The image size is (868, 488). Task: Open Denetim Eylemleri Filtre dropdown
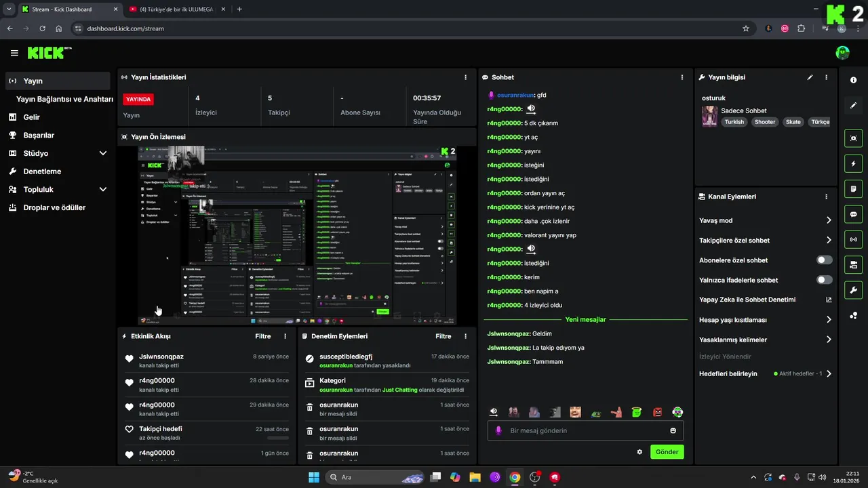(443, 336)
